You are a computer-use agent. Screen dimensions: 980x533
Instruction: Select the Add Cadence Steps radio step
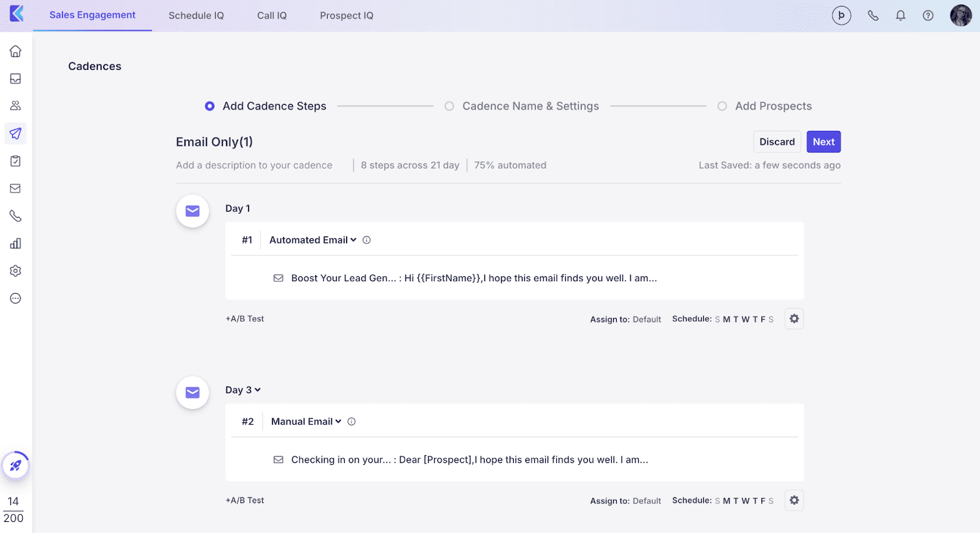pos(209,107)
